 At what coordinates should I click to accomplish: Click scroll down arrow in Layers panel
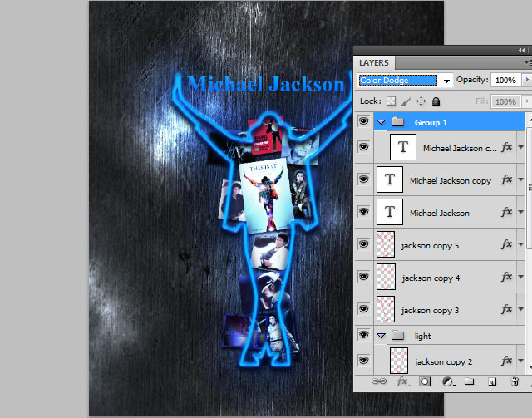tap(530, 368)
